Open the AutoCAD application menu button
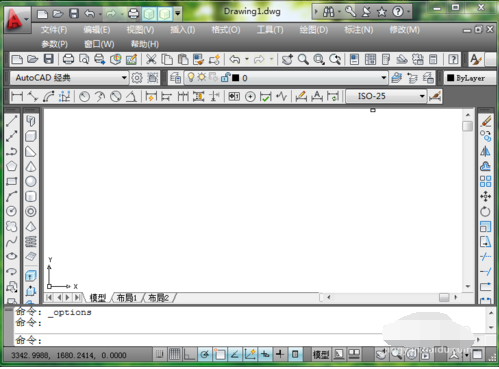 click(17, 20)
